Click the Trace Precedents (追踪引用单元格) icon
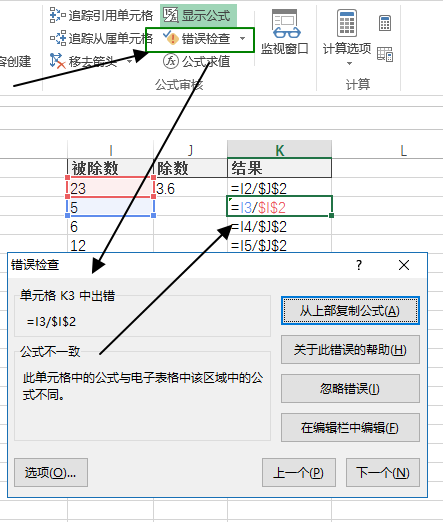This screenshot has width=443, height=522. 58,15
